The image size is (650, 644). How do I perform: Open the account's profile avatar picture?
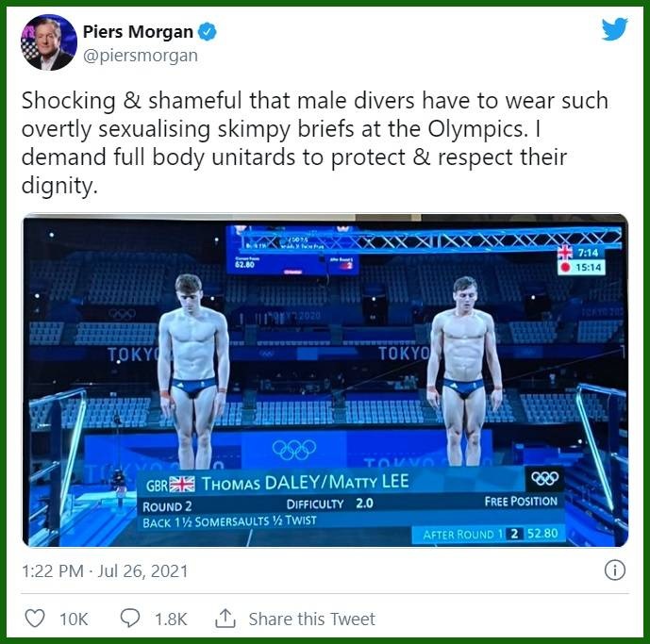coord(49,41)
